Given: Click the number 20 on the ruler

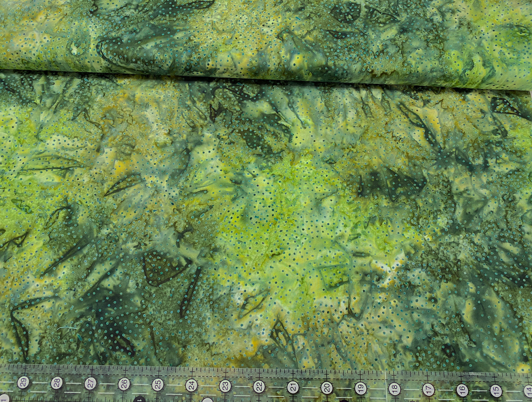Looking at the screenshot, I should 327,388.
